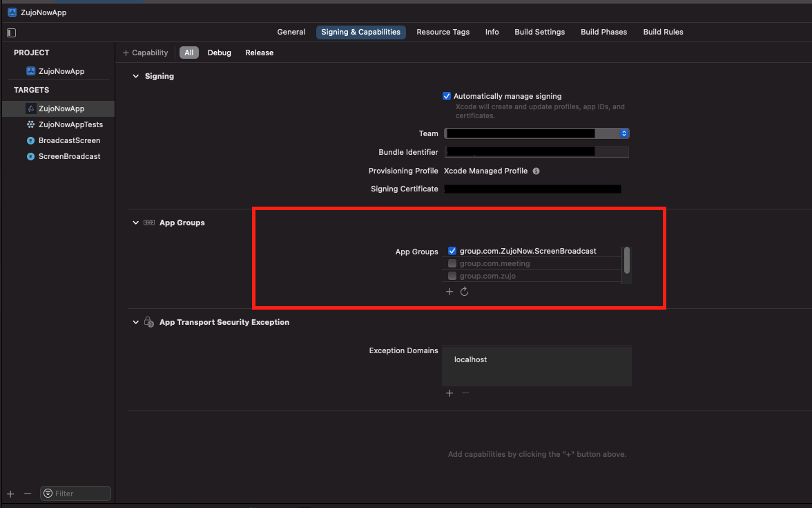Open the Resource Tags tab
The height and width of the screenshot is (508, 812).
pos(443,32)
